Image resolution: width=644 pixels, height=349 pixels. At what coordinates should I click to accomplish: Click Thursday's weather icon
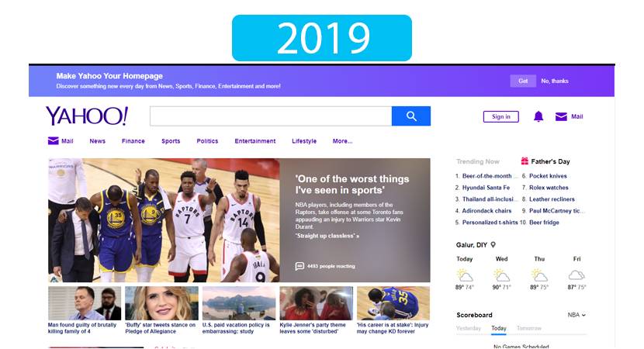click(x=539, y=275)
